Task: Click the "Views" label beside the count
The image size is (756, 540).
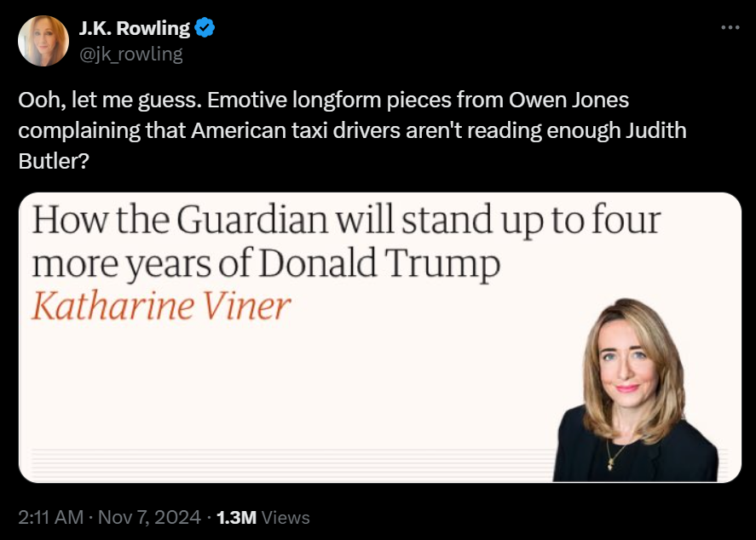Action: (x=286, y=517)
